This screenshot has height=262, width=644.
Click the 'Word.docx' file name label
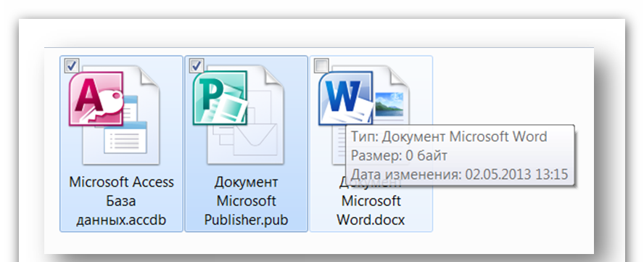(371, 220)
